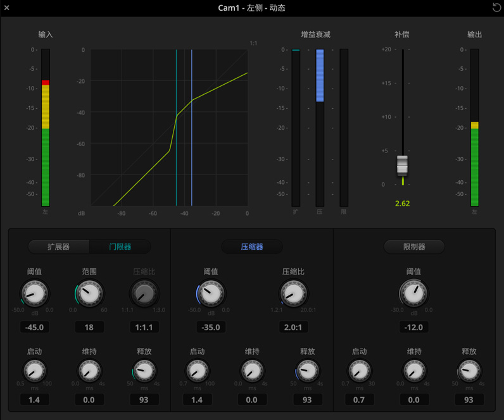This screenshot has width=504, height=420.
Task: Click the expander 启动 attack knob
Action: pyautogui.click(x=34, y=371)
